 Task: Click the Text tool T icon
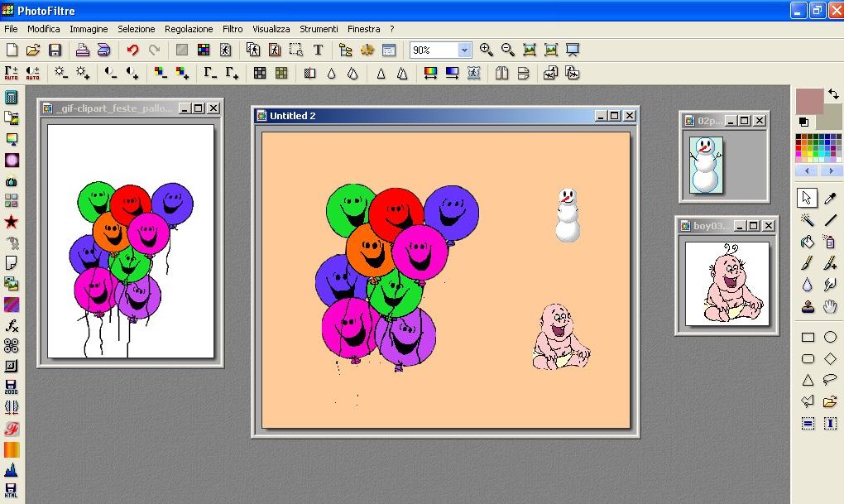click(x=318, y=50)
